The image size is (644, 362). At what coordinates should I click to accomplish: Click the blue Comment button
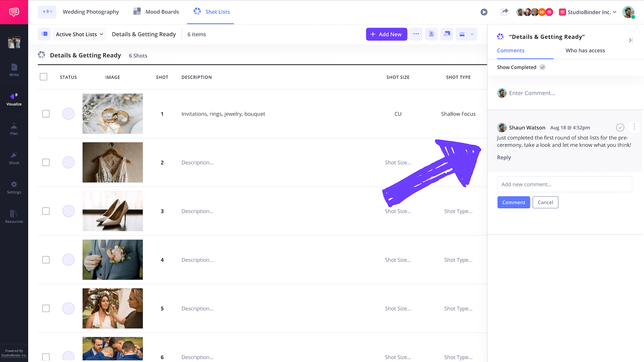(x=514, y=202)
